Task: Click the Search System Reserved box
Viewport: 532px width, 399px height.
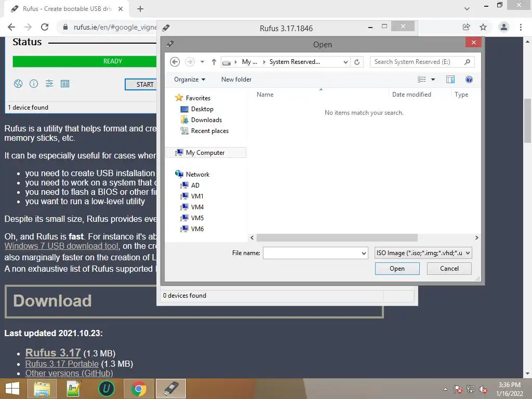Action: [x=417, y=62]
